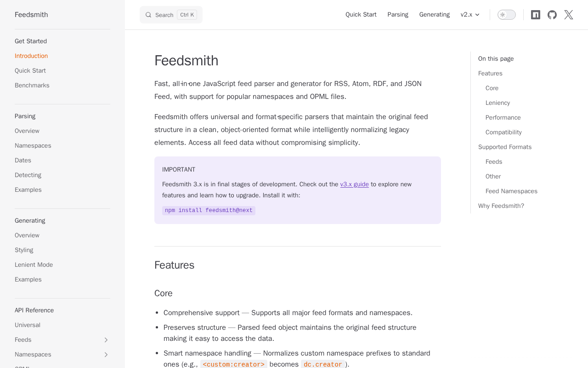Toggle dark mode appearance switch
The height and width of the screenshot is (368, 588).
(506, 15)
